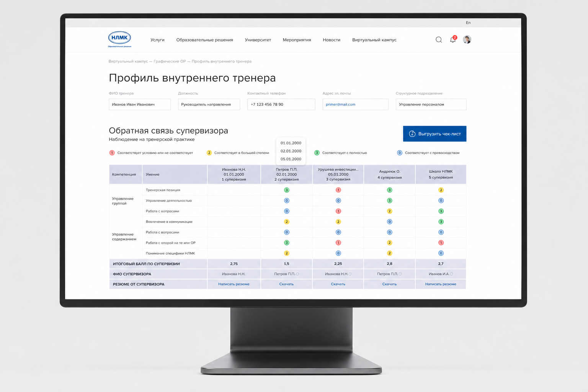Click Скачать under 2 супервизия column
This screenshot has height=392, width=588.
pos(286,284)
